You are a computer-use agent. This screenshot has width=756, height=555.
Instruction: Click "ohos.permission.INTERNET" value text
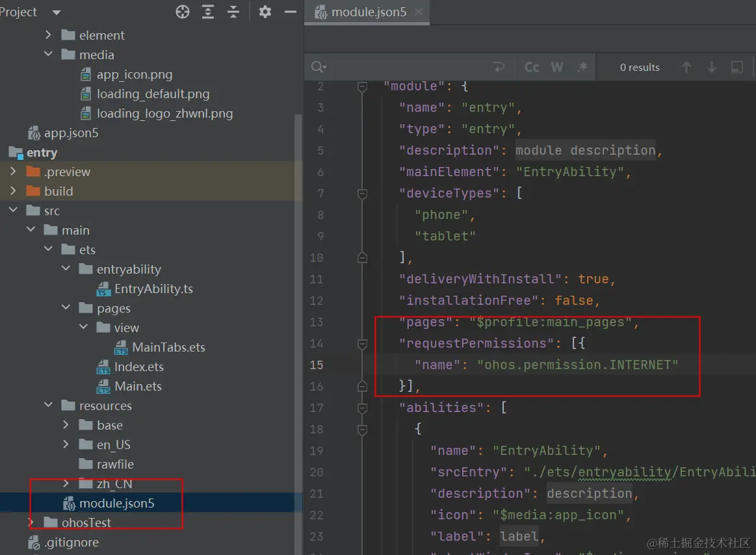tap(578, 365)
